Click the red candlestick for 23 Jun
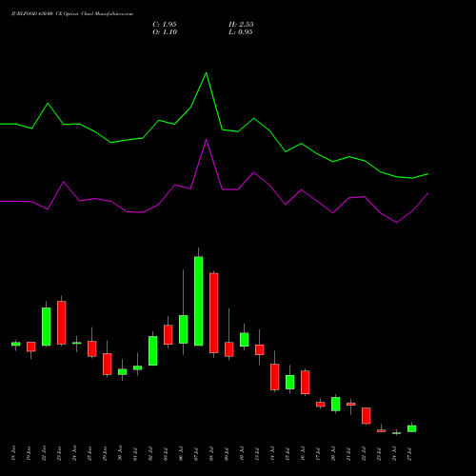 coord(62,323)
